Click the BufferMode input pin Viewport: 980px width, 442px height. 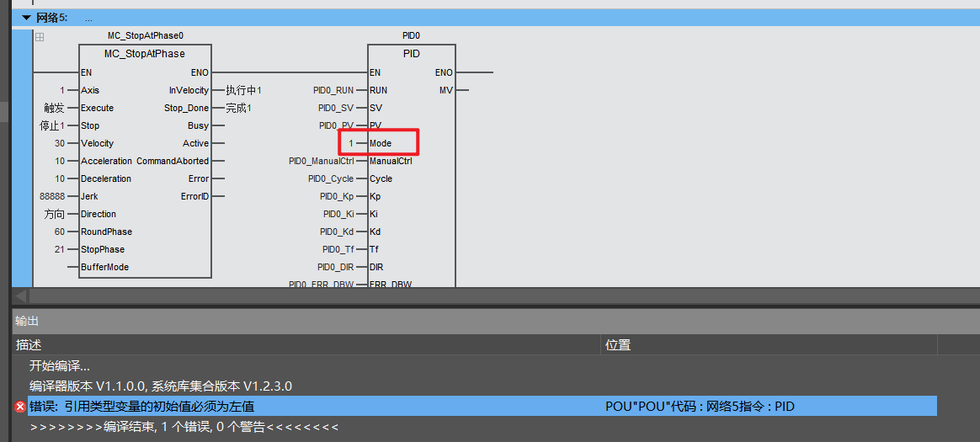[105, 267]
